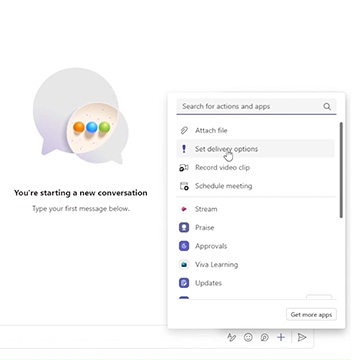Screen dimensions: 360x360
Task: Click the plus Actions and apps button
Action: [281, 337]
